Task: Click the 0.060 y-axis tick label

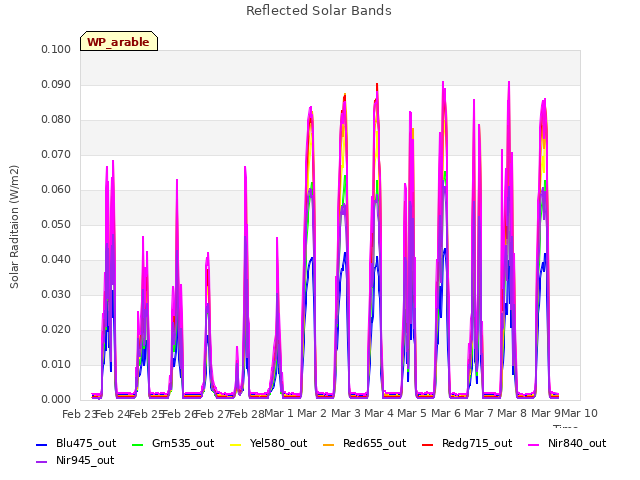Action: tap(56, 189)
